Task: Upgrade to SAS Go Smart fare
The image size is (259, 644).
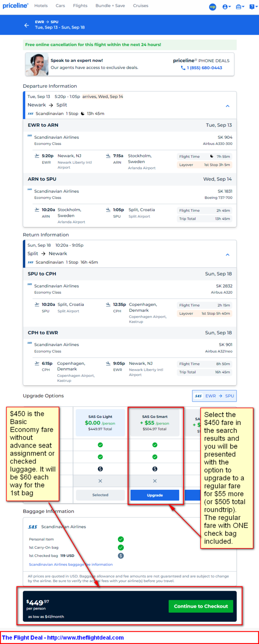Action: [x=155, y=495]
